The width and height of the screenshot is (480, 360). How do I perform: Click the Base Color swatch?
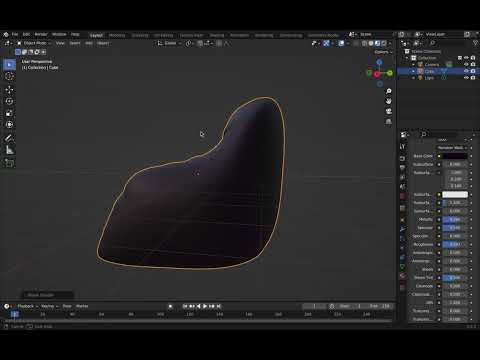(455, 156)
